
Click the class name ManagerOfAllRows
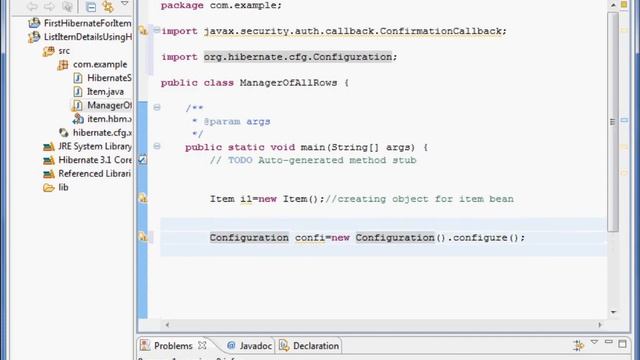pos(289,82)
